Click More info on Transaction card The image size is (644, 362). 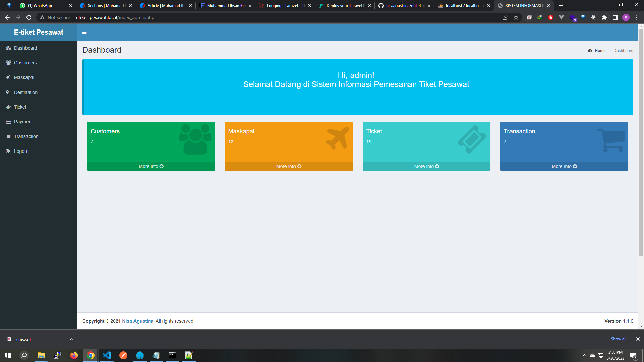coord(564,166)
